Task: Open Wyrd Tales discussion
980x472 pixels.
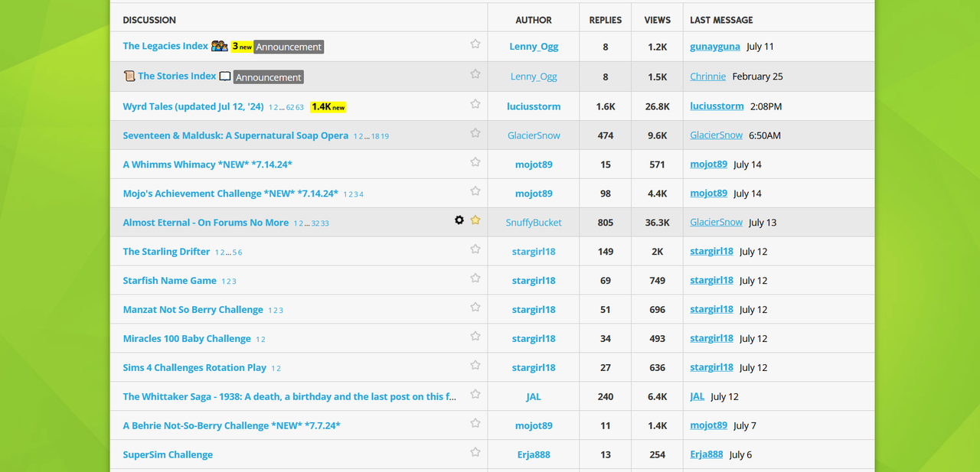Action: point(193,106)
